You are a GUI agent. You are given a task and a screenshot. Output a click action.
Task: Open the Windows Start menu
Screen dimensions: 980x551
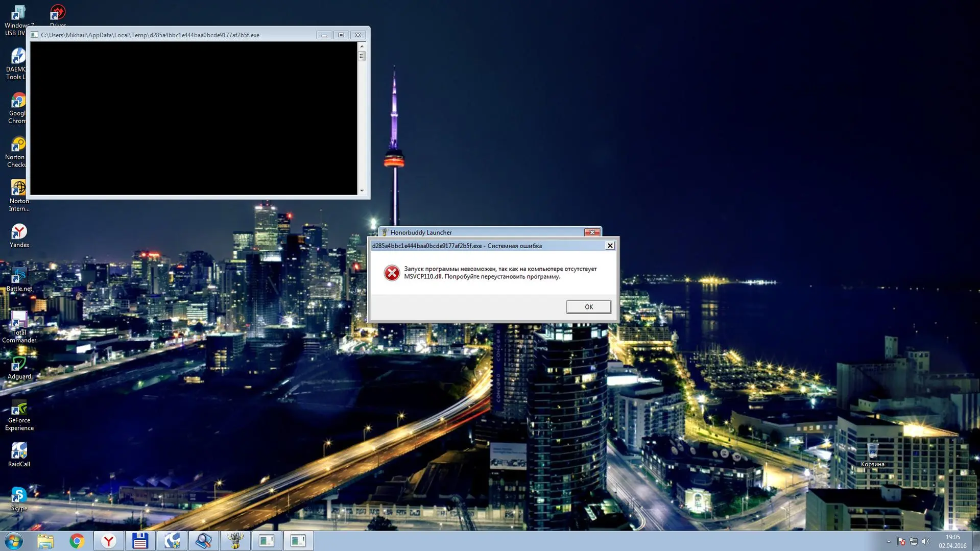(x=14, y=541)
